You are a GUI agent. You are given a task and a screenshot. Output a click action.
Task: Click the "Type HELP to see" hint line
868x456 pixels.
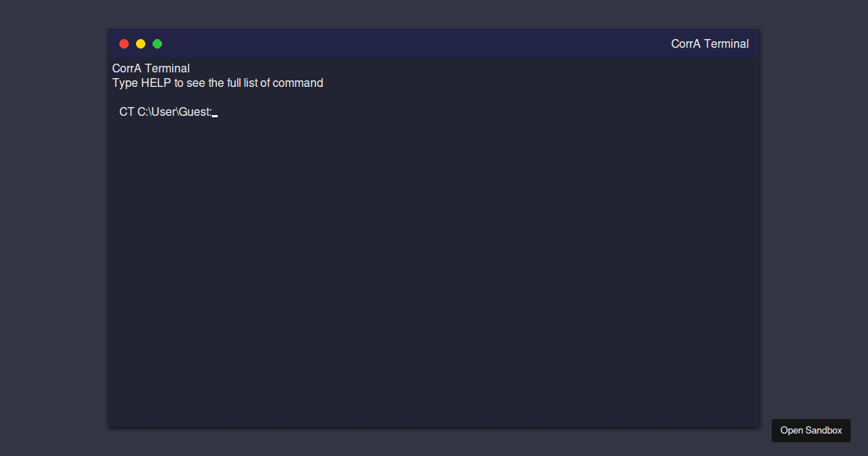pos(218,83)
